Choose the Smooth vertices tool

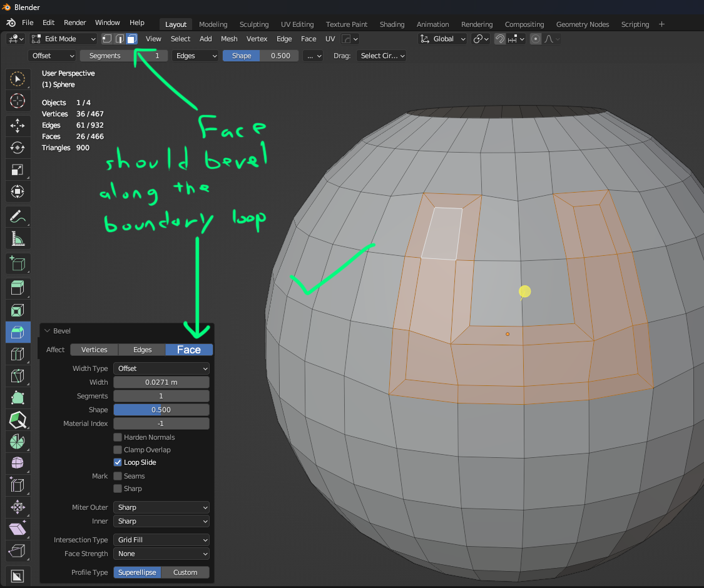(x=18, y=463)
